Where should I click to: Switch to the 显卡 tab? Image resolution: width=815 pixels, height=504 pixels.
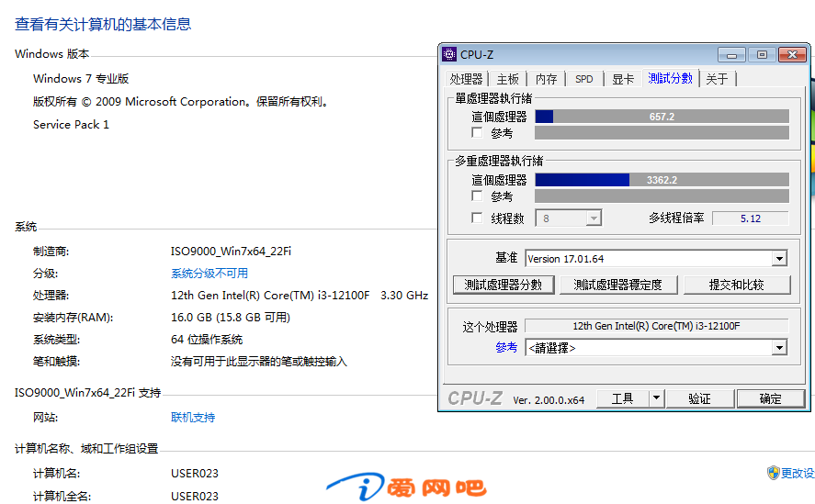(x=623, y=79)
